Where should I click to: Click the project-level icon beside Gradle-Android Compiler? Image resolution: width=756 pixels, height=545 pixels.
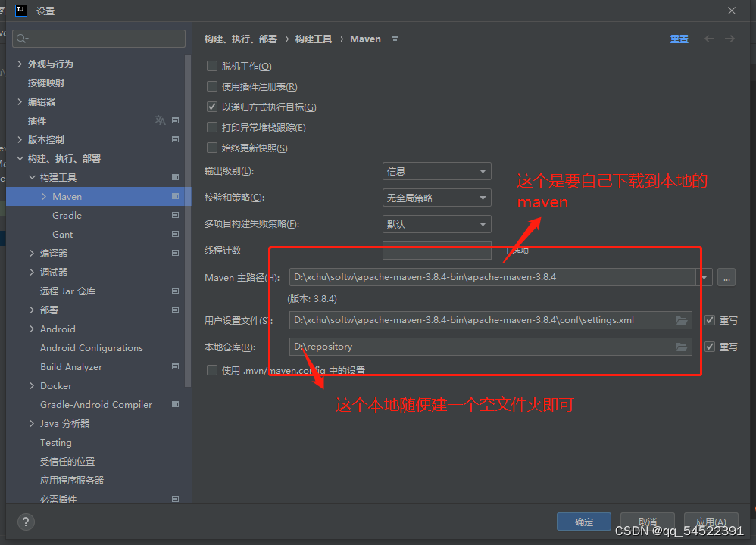click(176, 404)
